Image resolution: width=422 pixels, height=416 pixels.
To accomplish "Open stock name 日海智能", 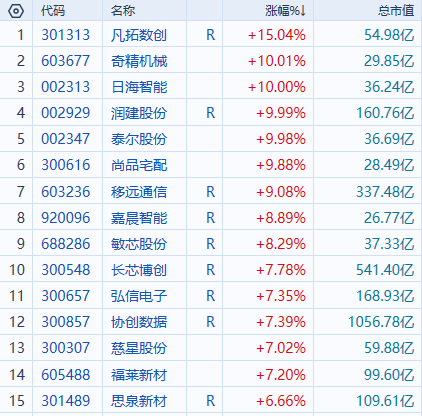I will click(x=139, y=87).
